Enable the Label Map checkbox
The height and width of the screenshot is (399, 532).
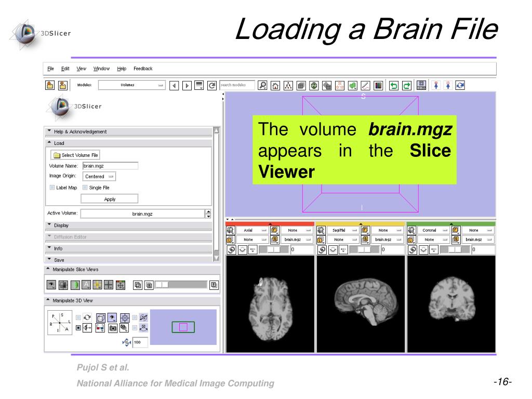[52, 187]
